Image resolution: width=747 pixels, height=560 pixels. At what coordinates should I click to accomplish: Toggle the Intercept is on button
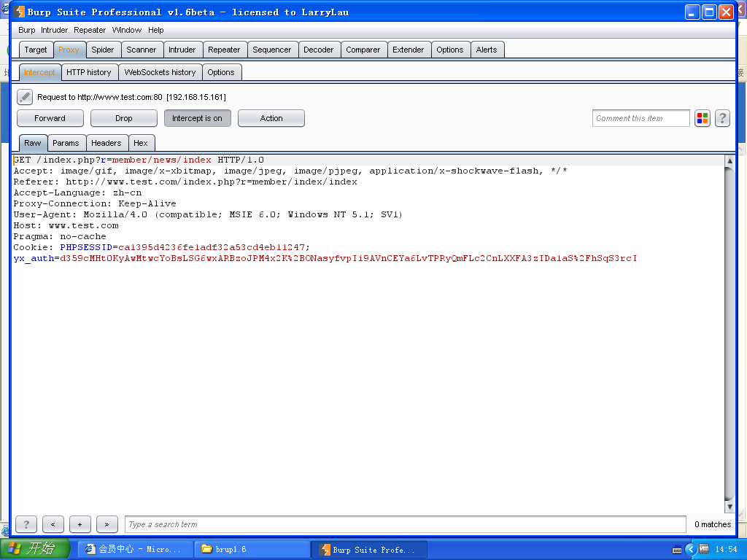(197, 118)
